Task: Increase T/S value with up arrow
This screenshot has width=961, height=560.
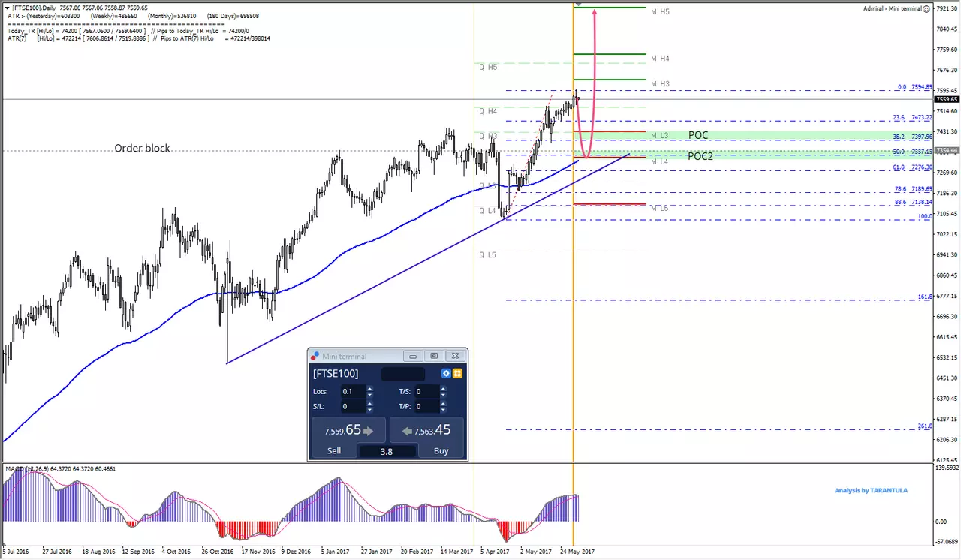Action: click(443, 388)
